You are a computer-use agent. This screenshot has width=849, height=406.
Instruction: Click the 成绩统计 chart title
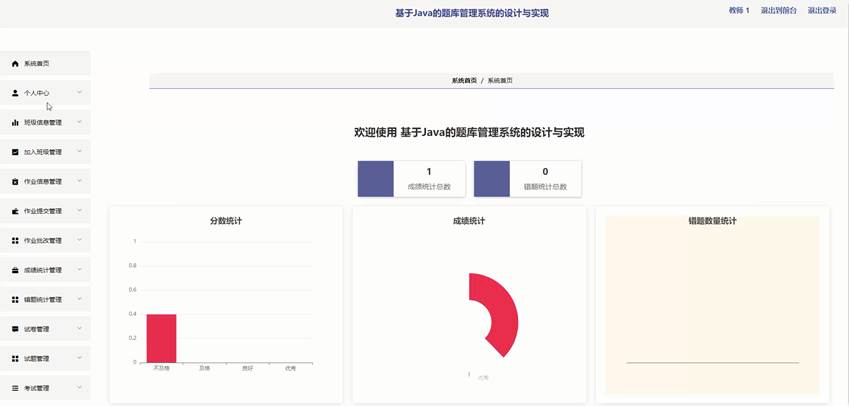pos(469,221)
